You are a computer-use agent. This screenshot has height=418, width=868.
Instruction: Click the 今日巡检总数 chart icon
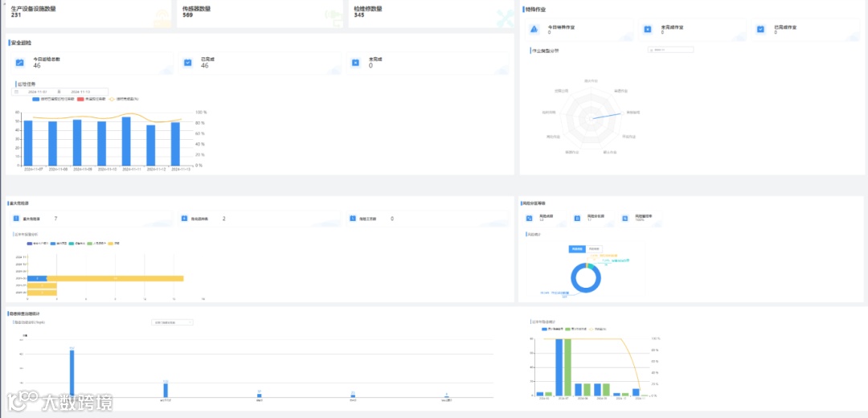pos(20,63)
